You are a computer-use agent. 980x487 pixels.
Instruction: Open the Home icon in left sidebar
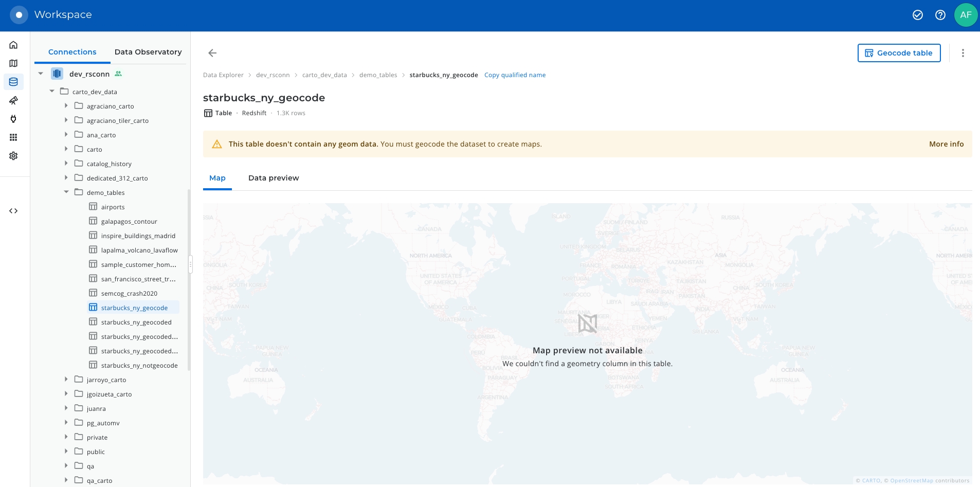14,45
